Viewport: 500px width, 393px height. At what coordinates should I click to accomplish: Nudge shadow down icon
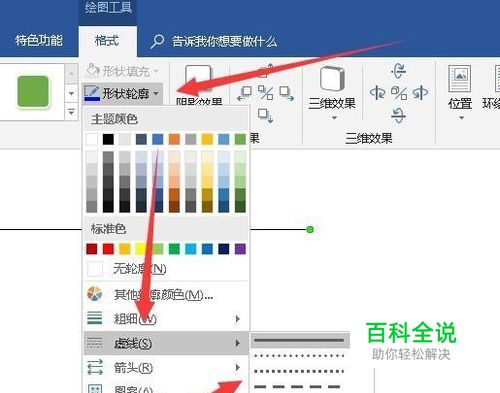click(266, 116)
